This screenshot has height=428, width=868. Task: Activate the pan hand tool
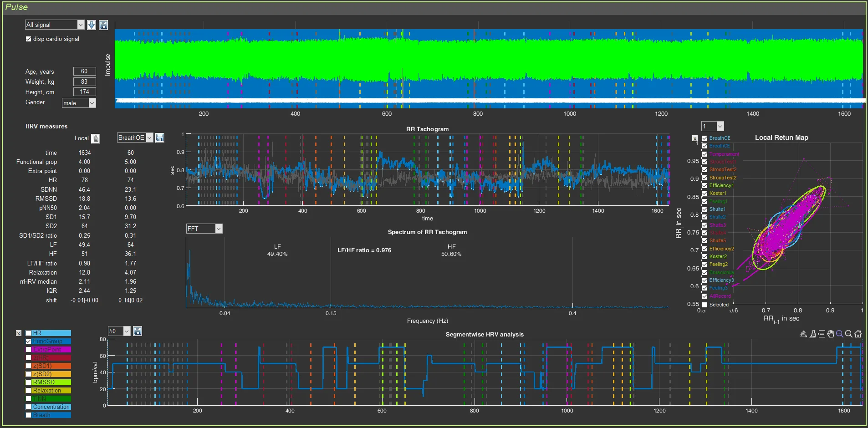point(831,334)
